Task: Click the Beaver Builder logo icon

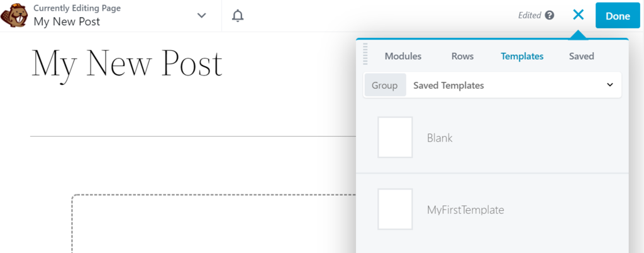Action: pyautogui.click(x=15, y=16)
